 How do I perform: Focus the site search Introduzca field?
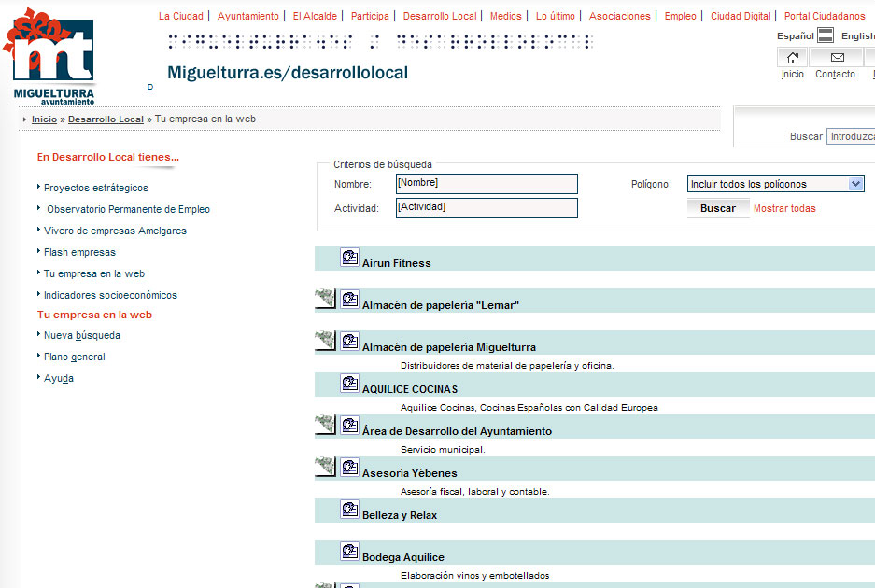(x=852, y=136)
